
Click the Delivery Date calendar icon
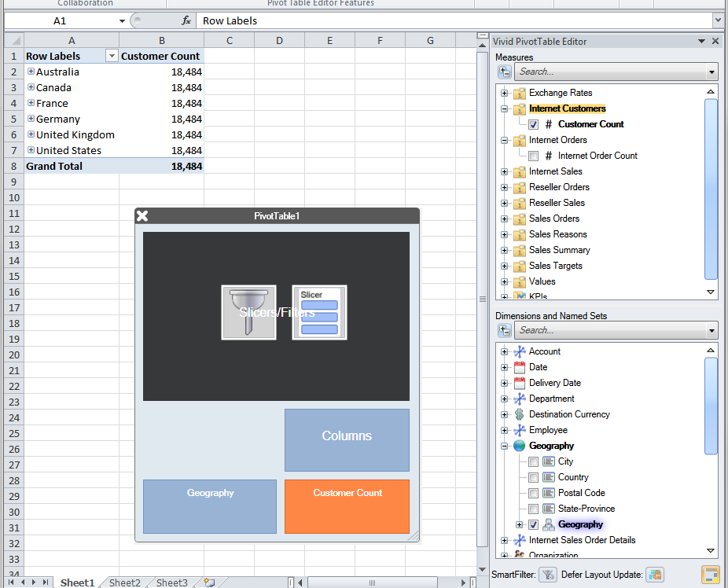pos(519,384)
